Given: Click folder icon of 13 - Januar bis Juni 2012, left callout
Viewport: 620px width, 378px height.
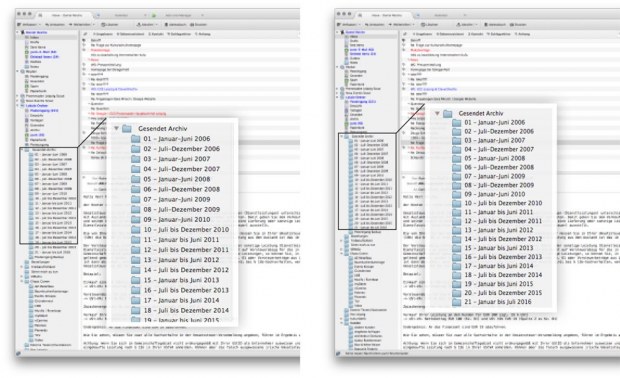Looking at the screenshot, I should coord(136,260).
